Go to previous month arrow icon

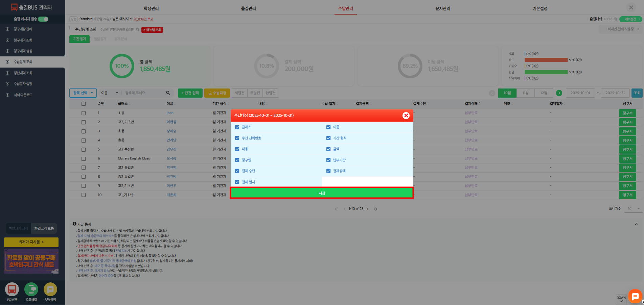[x=492, y=93]
